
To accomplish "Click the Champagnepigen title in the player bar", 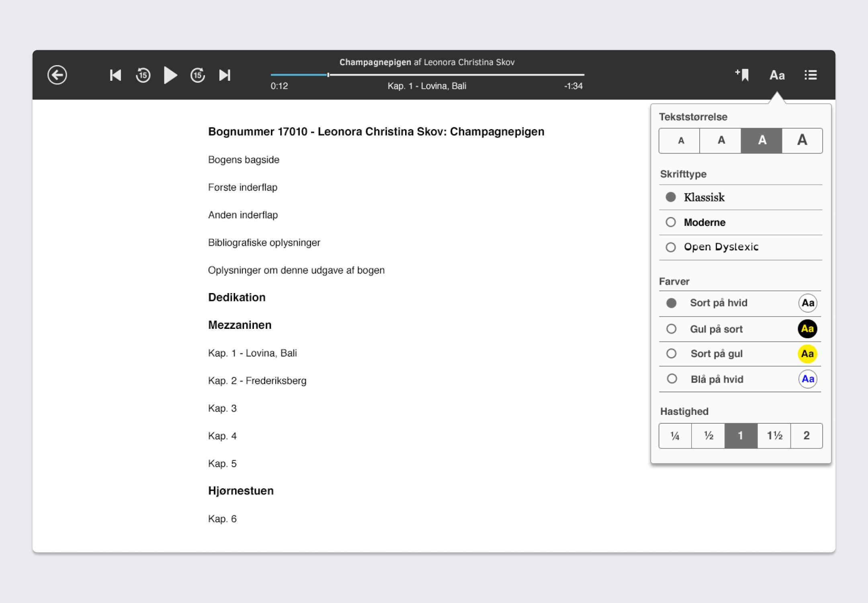I will point(375,62).
